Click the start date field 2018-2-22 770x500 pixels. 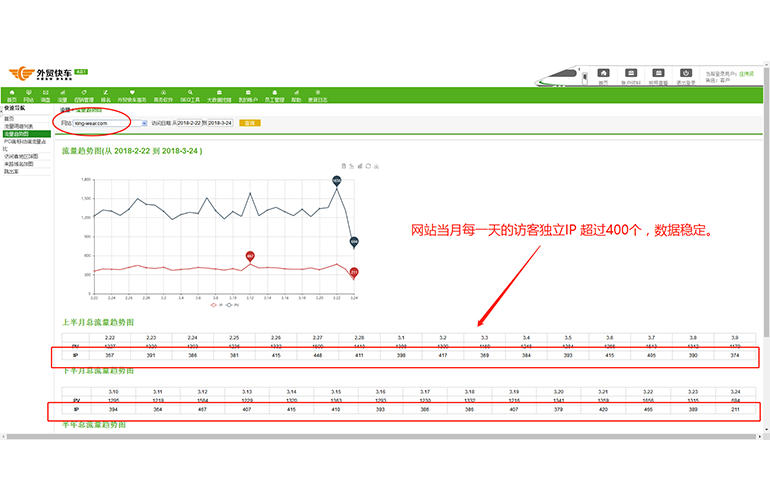(x=189, y=123)
